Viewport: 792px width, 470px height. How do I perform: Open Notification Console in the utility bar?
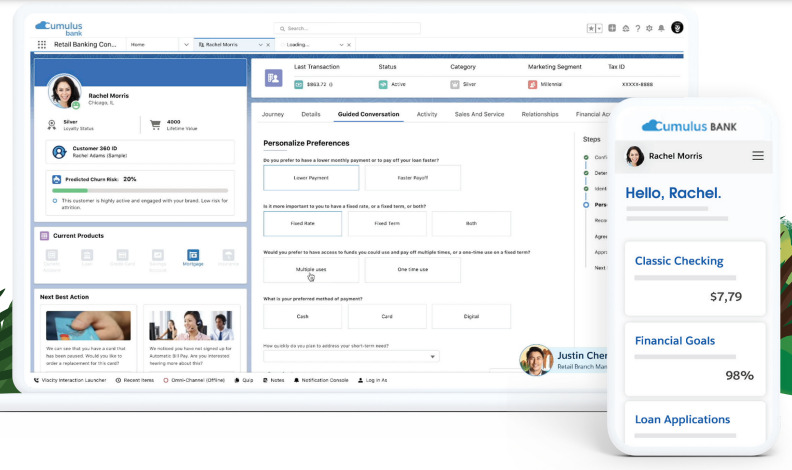(x=320, y=380)
